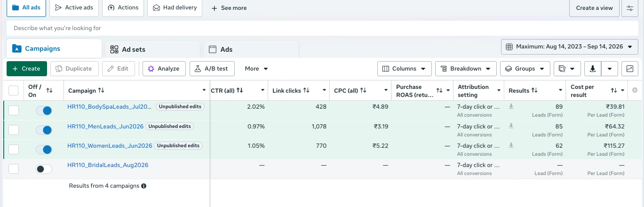
Task: Sort the Campaign column arrows
Action: click(x=101, y=90)
